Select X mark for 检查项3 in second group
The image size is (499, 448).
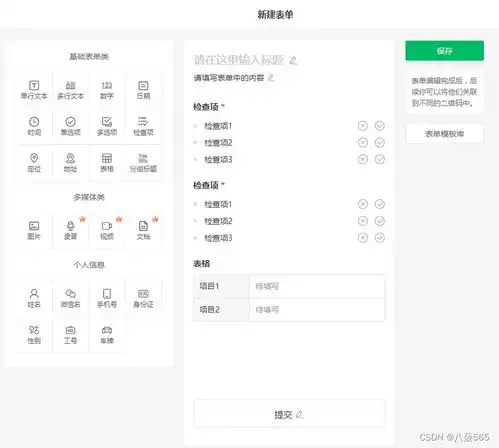pos(363,238)
